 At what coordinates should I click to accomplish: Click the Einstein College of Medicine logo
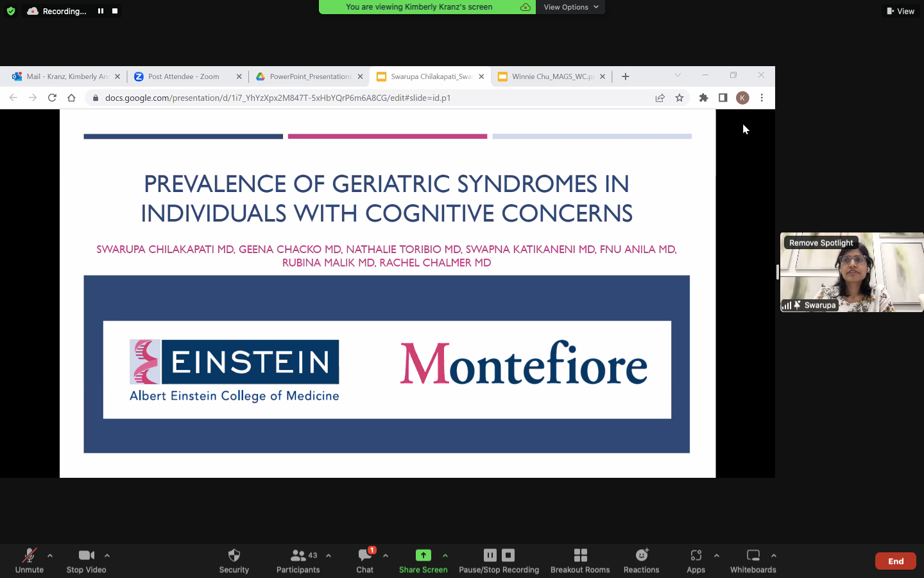234,371
